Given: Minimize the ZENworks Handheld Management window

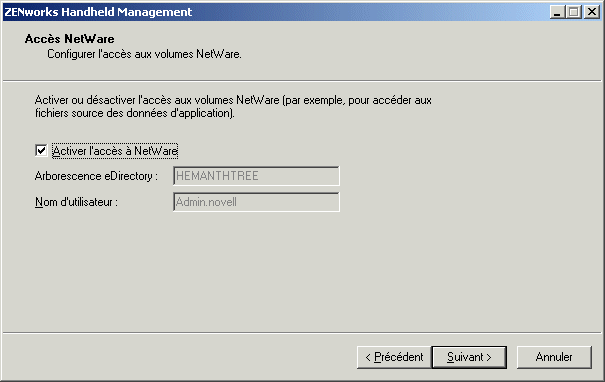Looking at the screenshot, I should click(557, 12).
